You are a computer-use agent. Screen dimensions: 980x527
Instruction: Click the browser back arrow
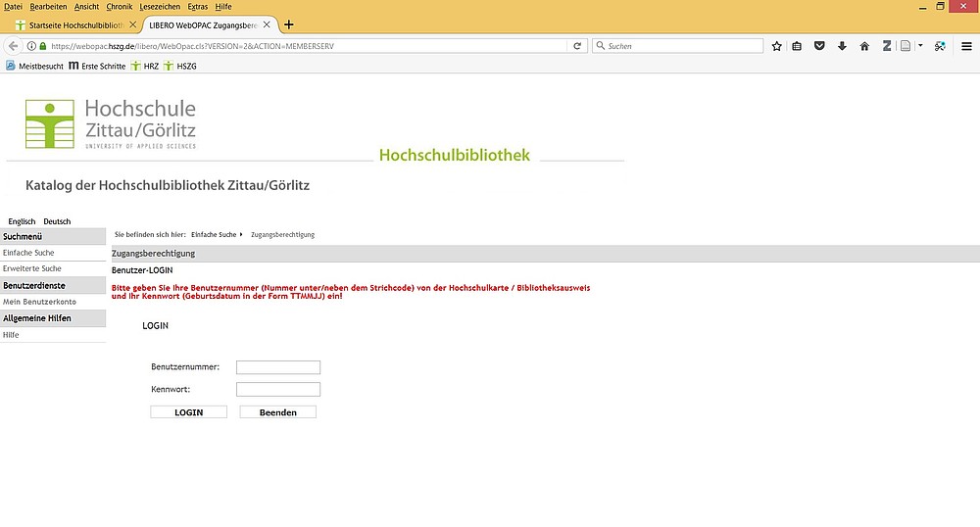14,46
